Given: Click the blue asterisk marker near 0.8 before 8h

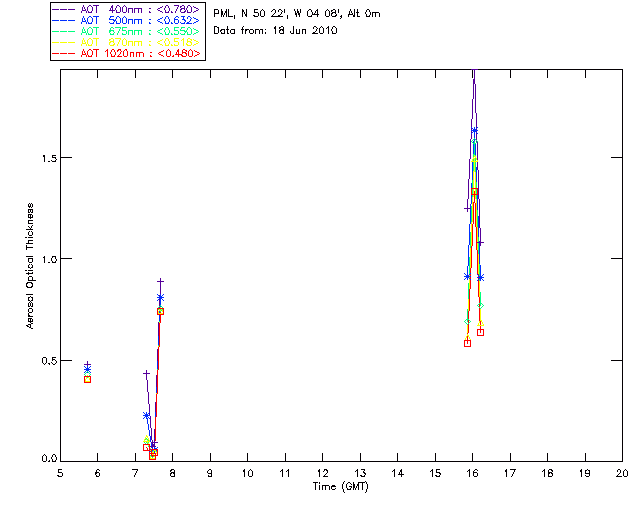Looking at the screenshot, I should 160,298.
